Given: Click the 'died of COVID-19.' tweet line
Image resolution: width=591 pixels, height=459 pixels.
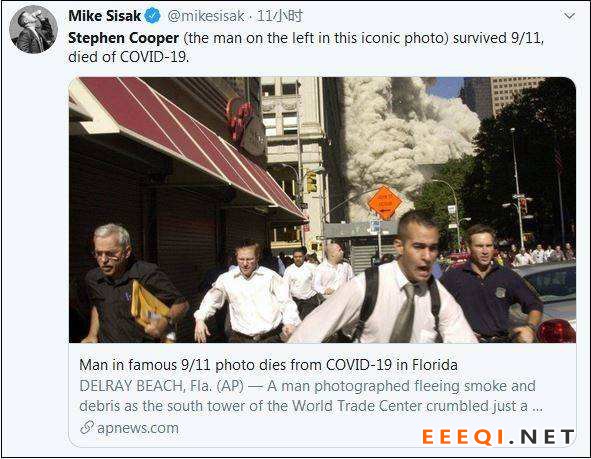Looking at the screenshot, I should [129, 57].
